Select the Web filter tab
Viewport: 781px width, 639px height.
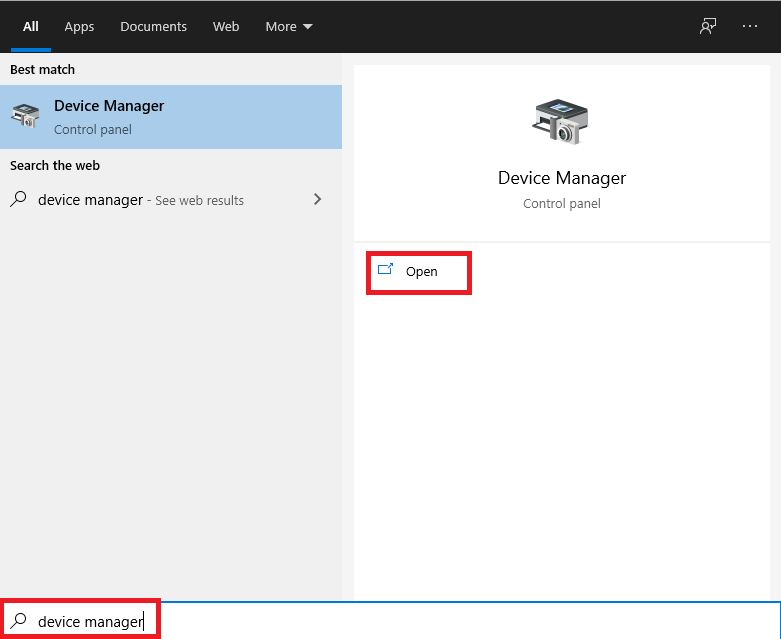(226, 27)
